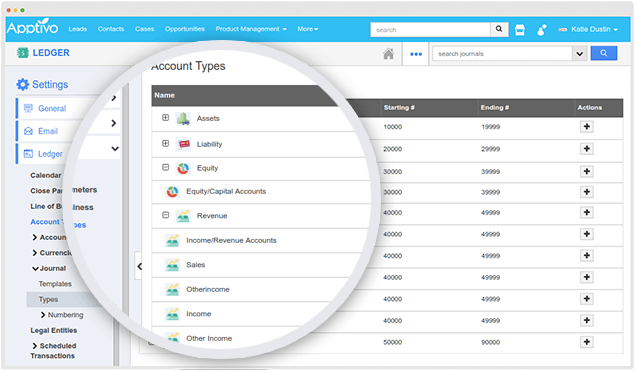Go to Legal Entities settings

(x=53, y=330)
